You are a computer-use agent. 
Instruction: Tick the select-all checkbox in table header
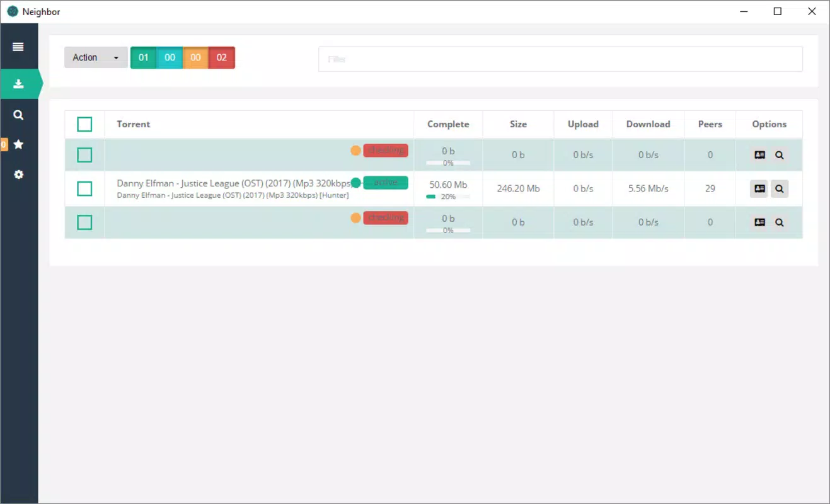point(84,124)
